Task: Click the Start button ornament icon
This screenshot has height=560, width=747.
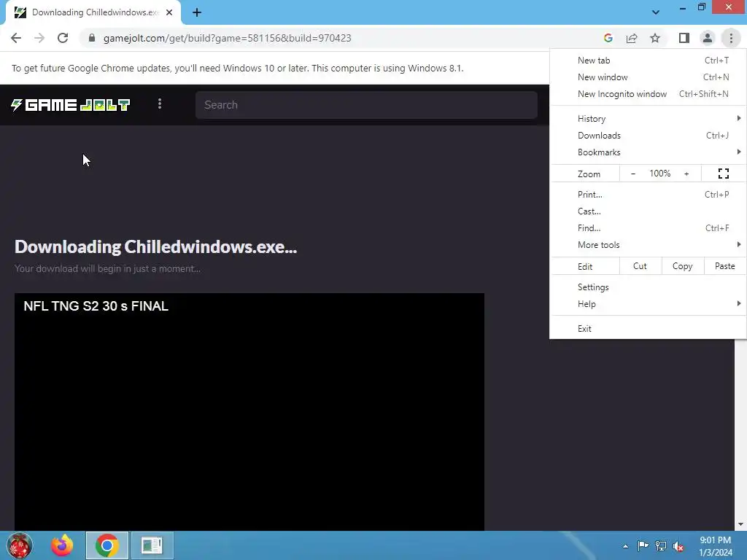Action: (x=20, y=545)
